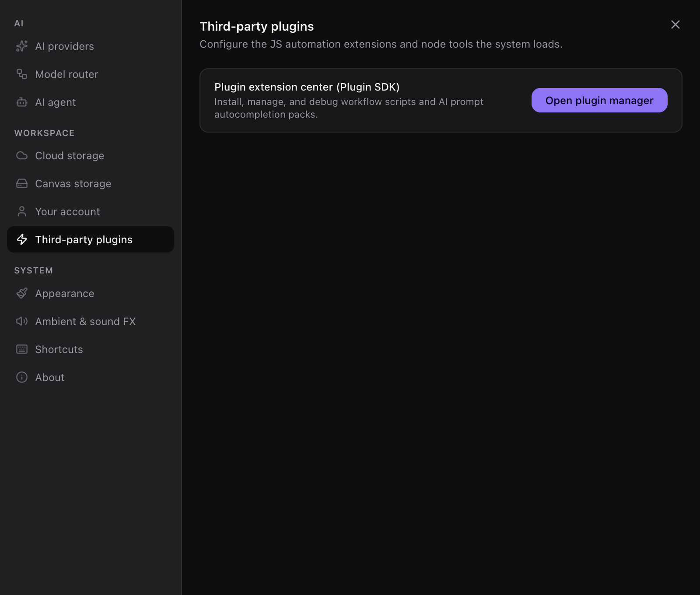Click the SYSTEM section header
The height and width of the screenshot is (595, 700).
coord(34,270)
